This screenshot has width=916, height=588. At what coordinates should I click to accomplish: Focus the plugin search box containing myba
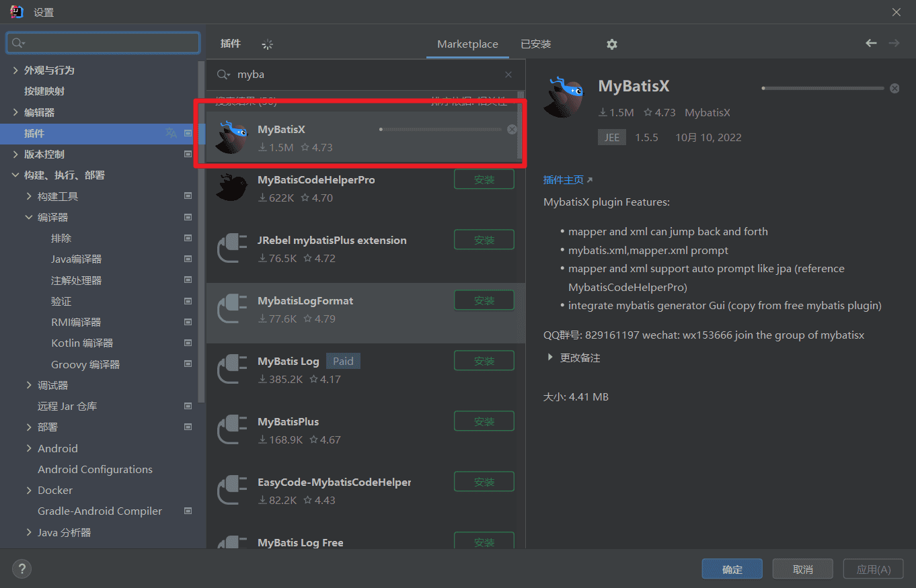click(x=365, y=75)
